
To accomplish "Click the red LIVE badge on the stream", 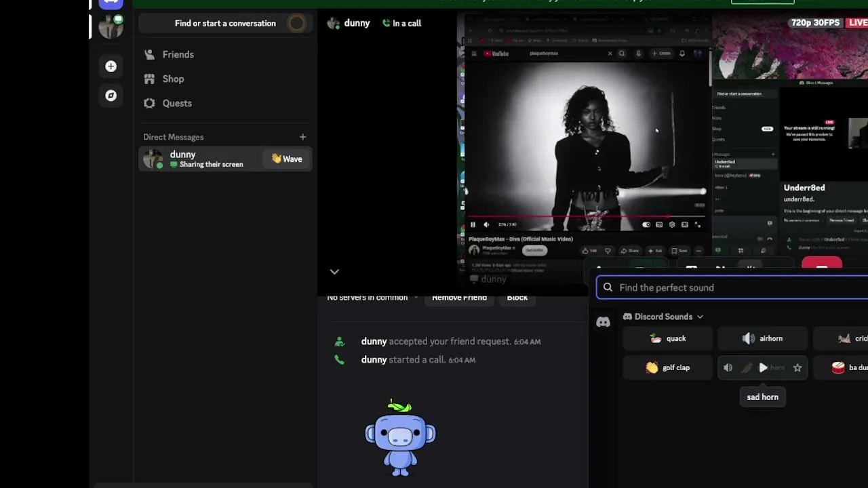I will coord(857,22).
